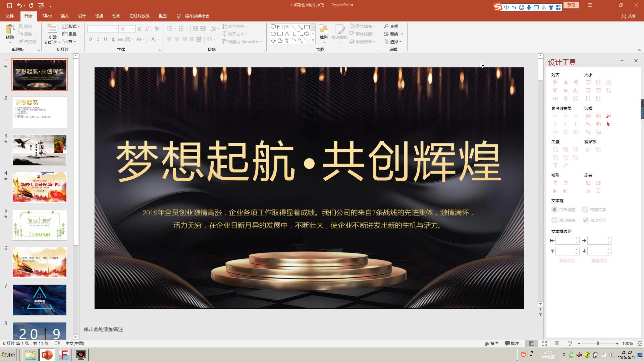Viewport: 644px width, 362px height.
Task: Select the magic wand icon under 选择
Action: (x=608, y=116)
